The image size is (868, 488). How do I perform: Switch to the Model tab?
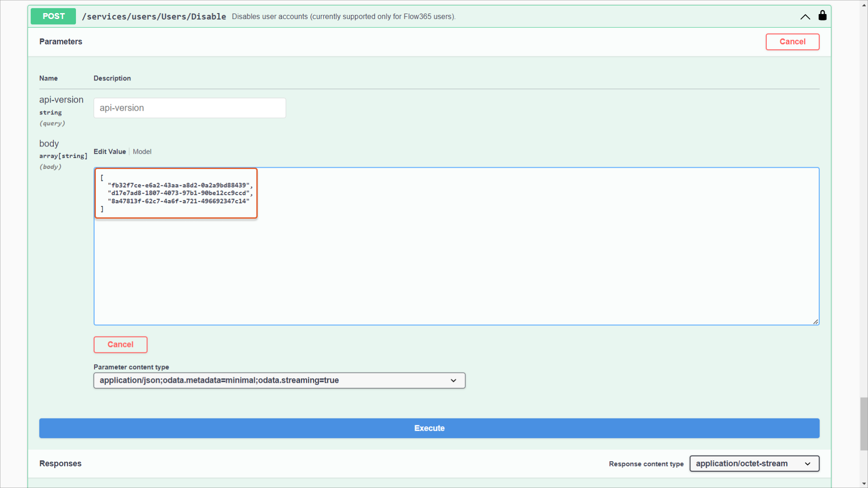pos(142,152)
